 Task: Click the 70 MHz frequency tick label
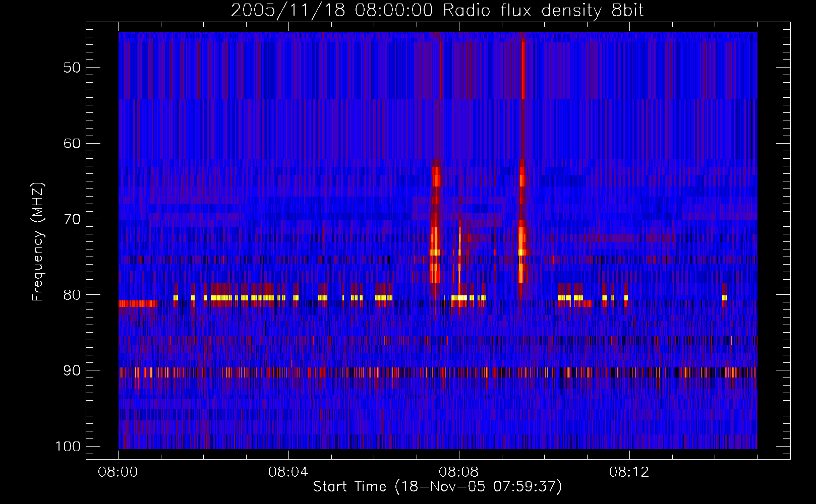tap(72, 219)
